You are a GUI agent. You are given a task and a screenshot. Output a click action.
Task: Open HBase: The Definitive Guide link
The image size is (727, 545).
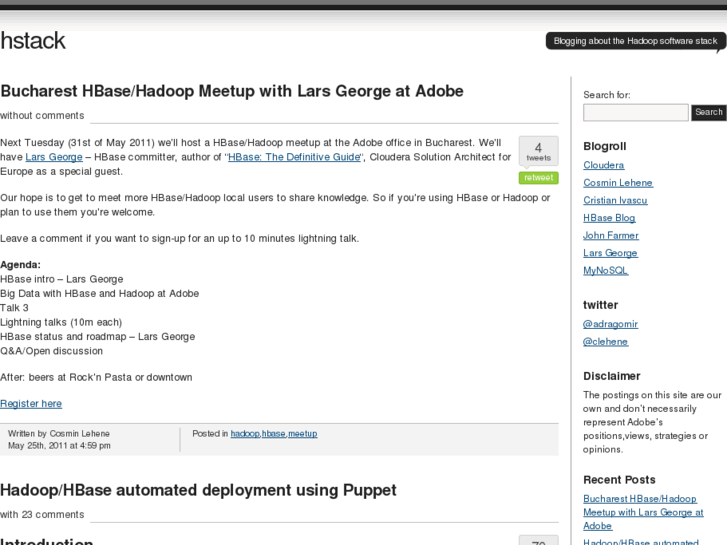pyautogui.click(x=295, y=157)
